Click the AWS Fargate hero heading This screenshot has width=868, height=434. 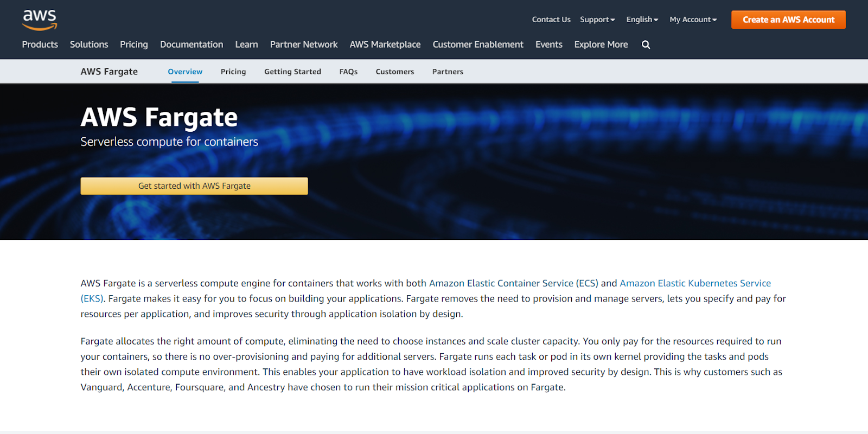pyautogui.click(x=159, y=117)
